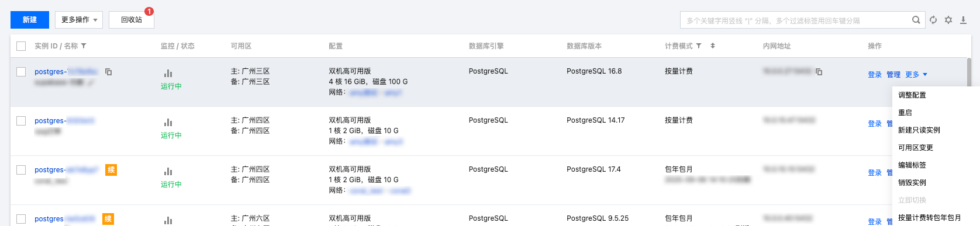Click the vertical scrollbar of the table
The width and height of the screenshot is (980, 226).
tap(969, 73)
